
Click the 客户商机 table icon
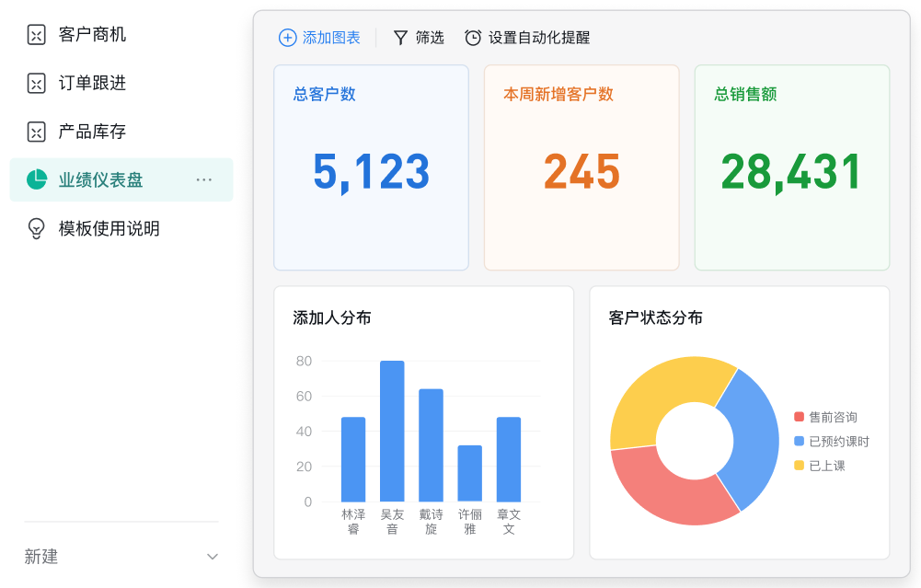click(37, 35)
